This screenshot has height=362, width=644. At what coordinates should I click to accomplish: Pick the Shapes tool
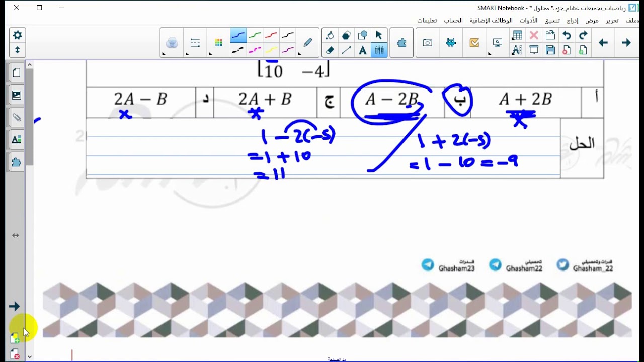point(362,35)
